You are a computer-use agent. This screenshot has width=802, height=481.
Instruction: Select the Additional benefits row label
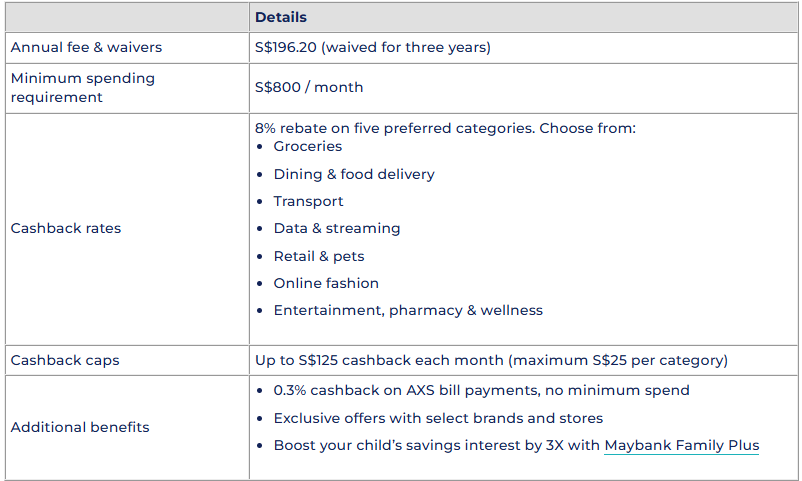tap(80, 427)
